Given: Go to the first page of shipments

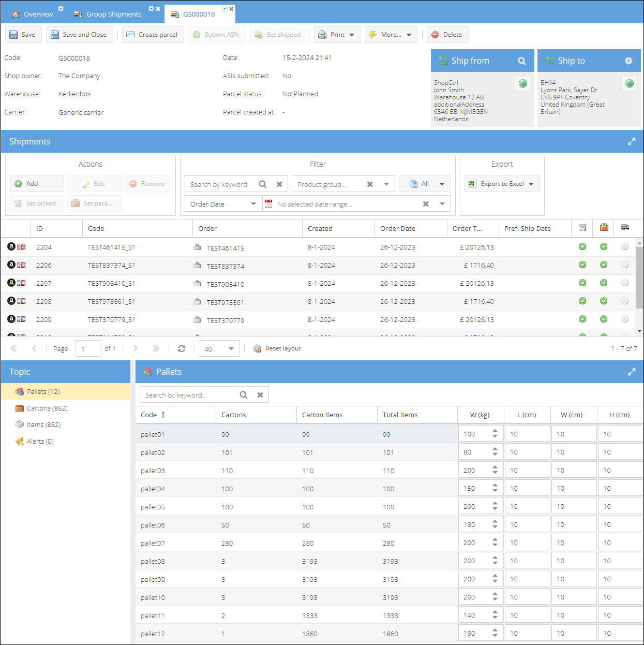Looking at the screenshot, I should tap(13, 348).
